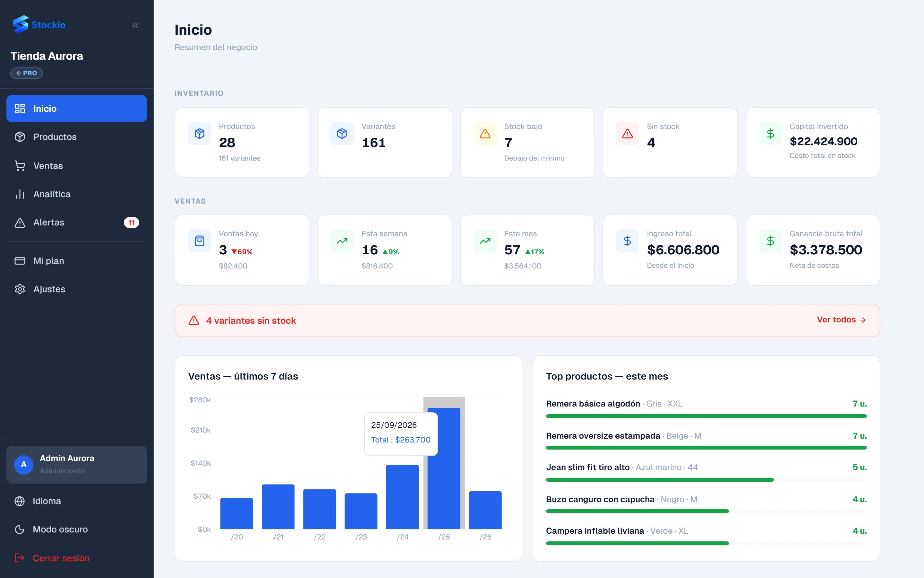Click the /26 bar in the sales chart
Screen dimensions: 924x578
[x=485, y=510]
